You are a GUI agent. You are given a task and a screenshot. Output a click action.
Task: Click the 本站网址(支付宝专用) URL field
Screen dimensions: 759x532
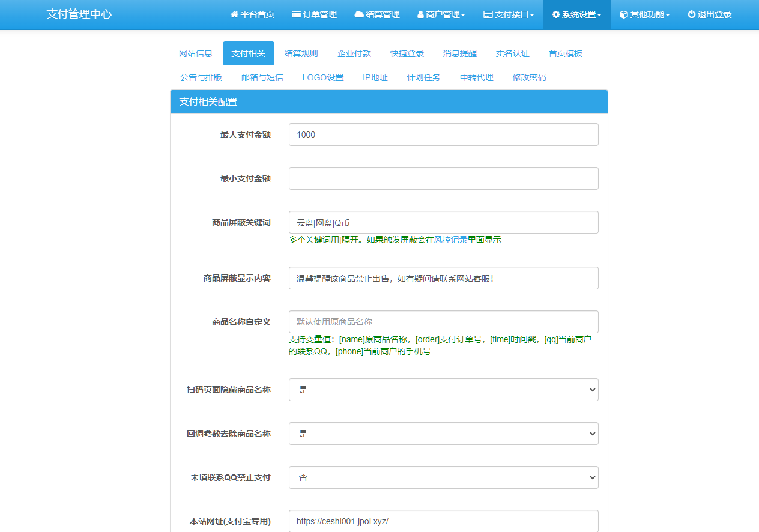click(x=444, y=521)
